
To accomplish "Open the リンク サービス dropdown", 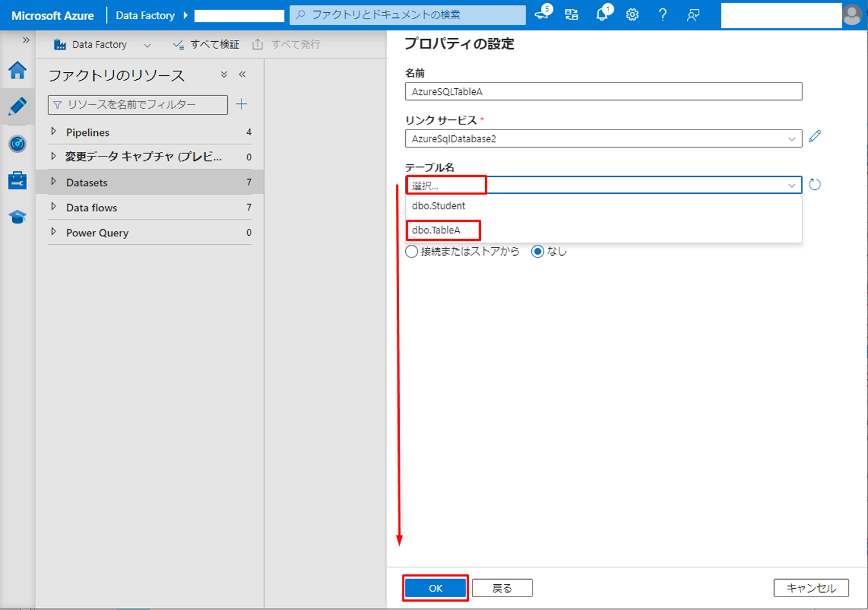I will pos(603,138).
